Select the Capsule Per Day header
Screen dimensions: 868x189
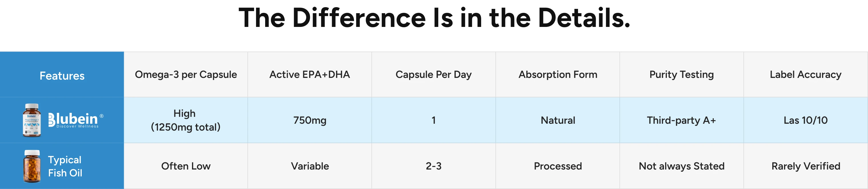433,74
